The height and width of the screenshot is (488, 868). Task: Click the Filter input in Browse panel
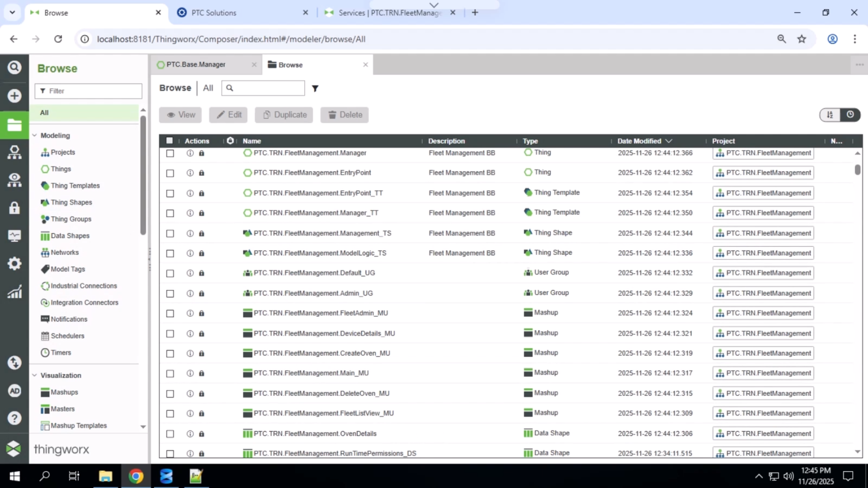coord(89,91)
